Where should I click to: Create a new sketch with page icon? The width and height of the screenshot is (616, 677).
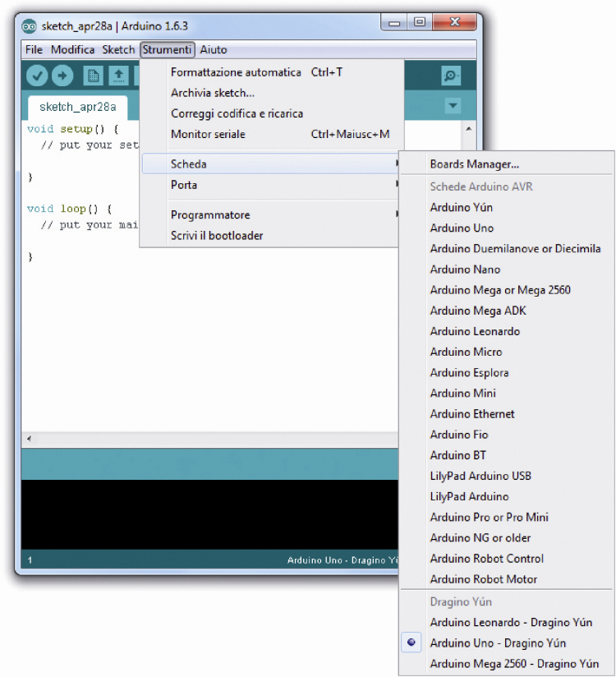click(93, 76)
